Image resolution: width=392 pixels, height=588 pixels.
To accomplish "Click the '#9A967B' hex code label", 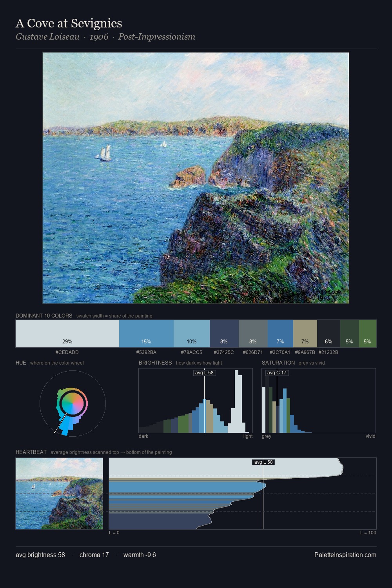I will (305, 352).
